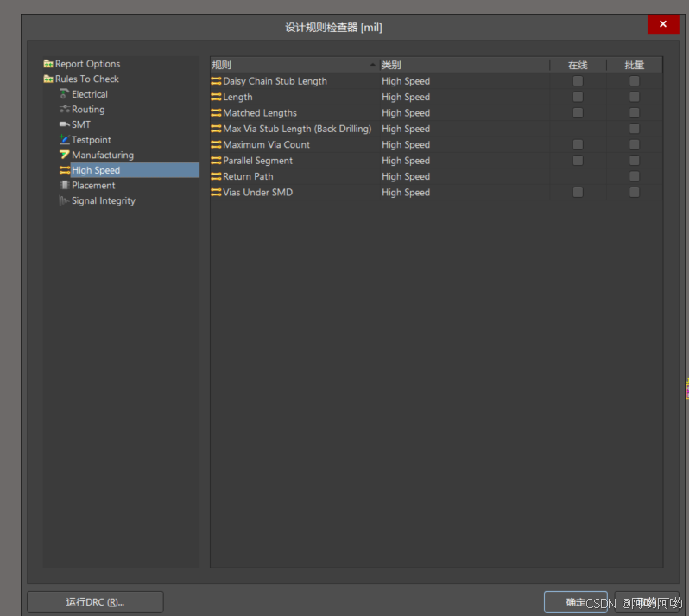Image resolution: width=689 pixels, height=616 pixels.
Task: Select the Parallel Segment rule text
Action: [257, 161]
